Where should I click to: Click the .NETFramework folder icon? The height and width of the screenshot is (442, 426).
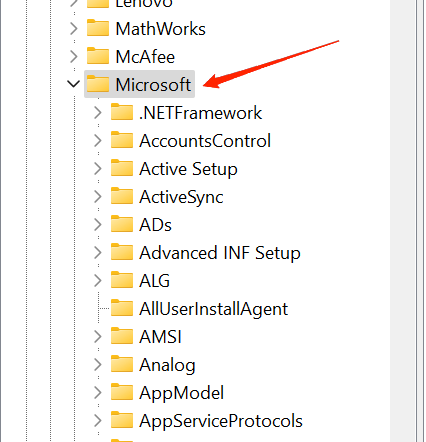coord(122,112)
